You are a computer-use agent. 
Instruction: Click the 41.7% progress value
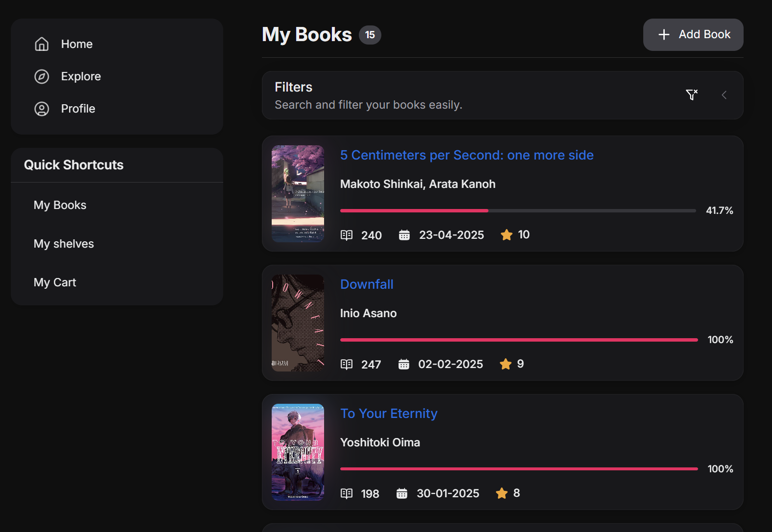click(720, 210)
